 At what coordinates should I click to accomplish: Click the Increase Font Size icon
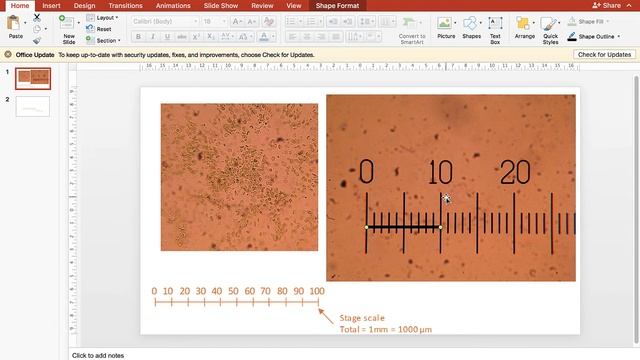237,21
